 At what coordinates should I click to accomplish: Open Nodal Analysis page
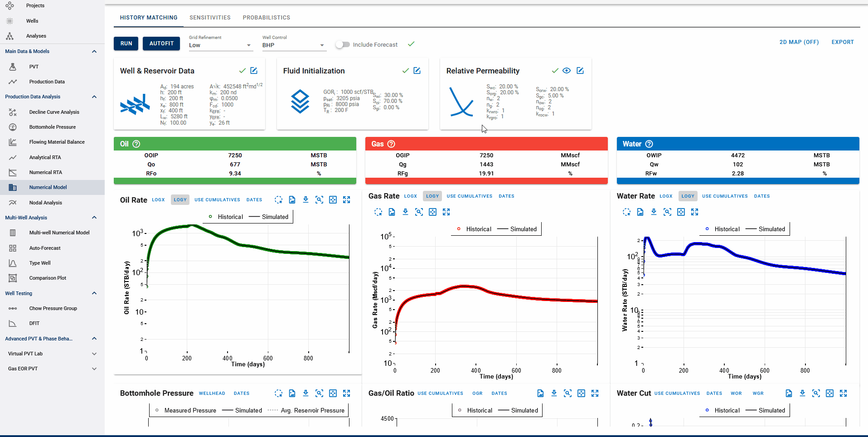coord(45,203)
